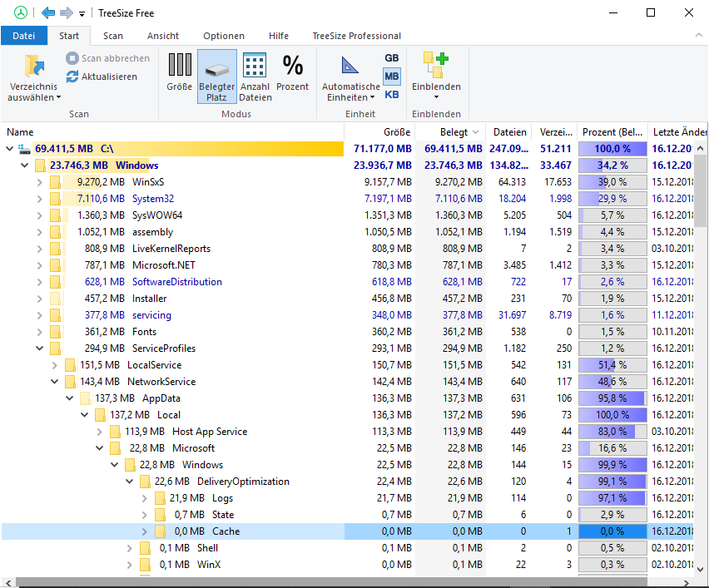
Task: Set units to GB
Action: [392, 58]
